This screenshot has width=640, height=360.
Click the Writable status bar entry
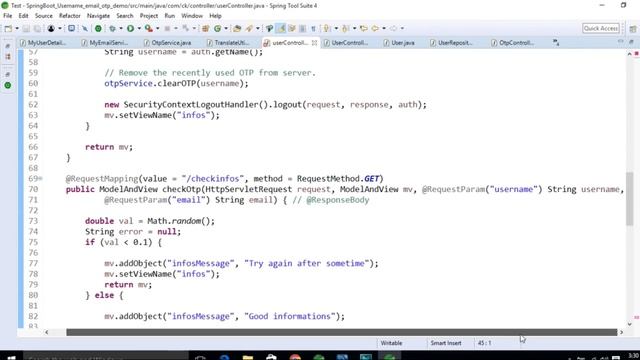click(391, 343)
